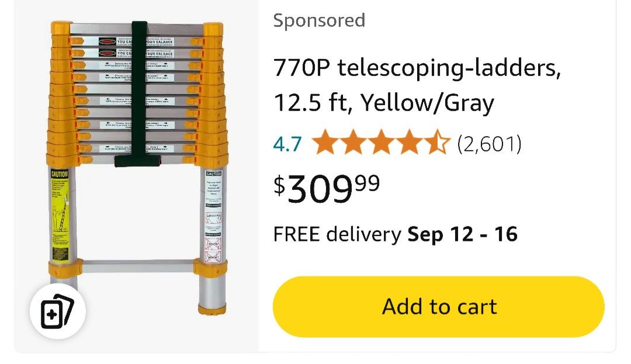Open the 770P telescoping-ladders product title
The image size is (631, 364).
click(x=417, y=70)
